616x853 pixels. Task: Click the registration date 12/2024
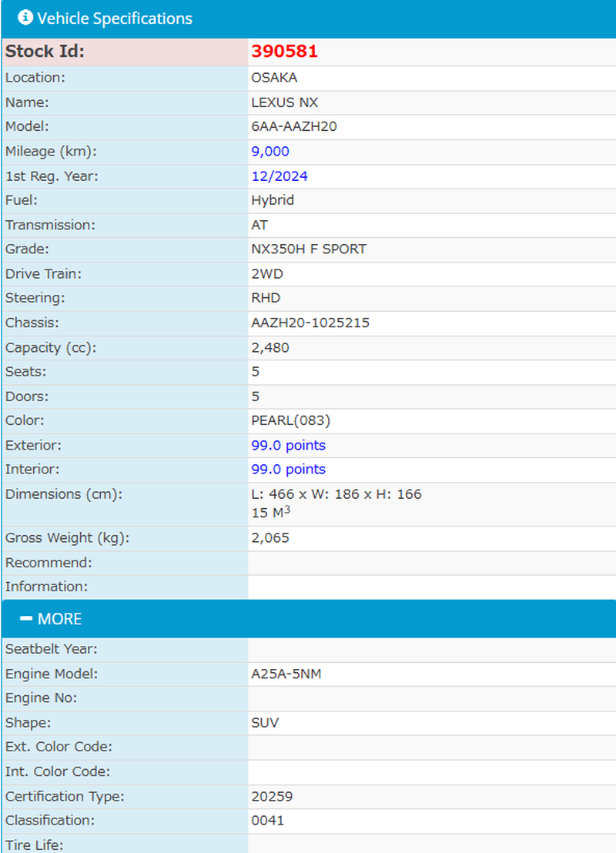click(280, 176)
